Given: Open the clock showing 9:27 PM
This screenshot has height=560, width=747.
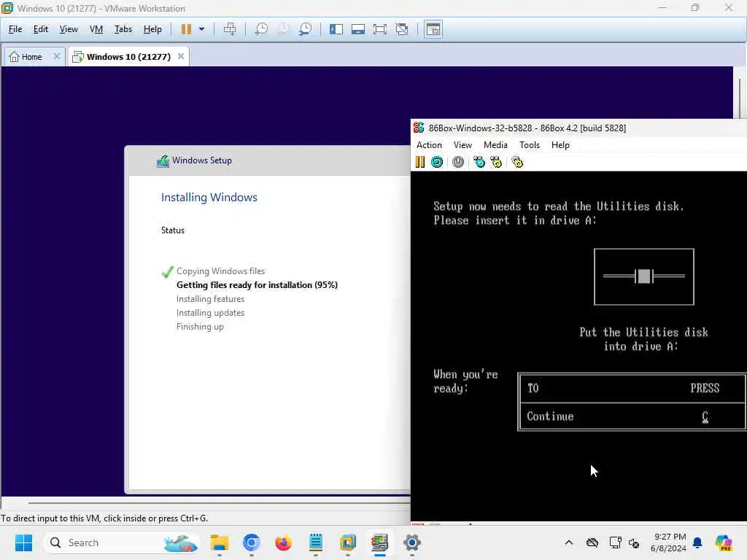Looking at the screenshot, I should [x=668, y=542].
